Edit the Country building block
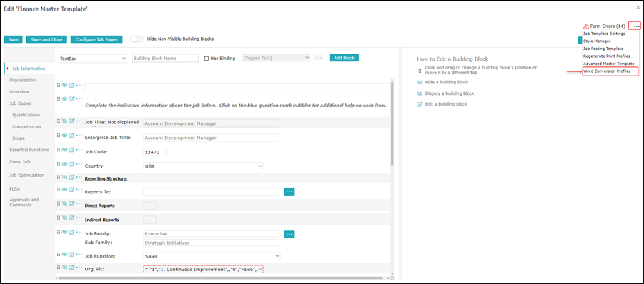The height and width of the screenshot is (284, 644). [71, 164]
